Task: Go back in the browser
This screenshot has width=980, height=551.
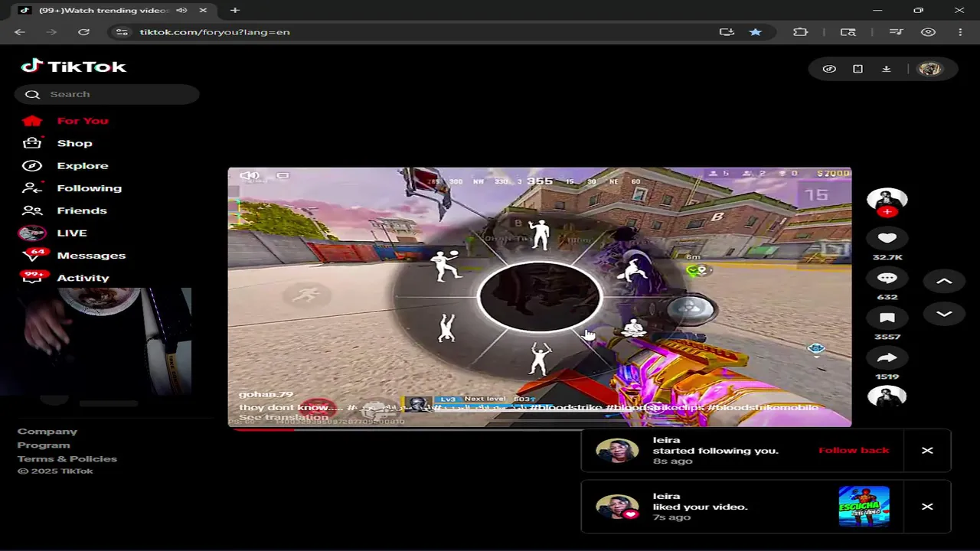Action: [x=20, y=32]
